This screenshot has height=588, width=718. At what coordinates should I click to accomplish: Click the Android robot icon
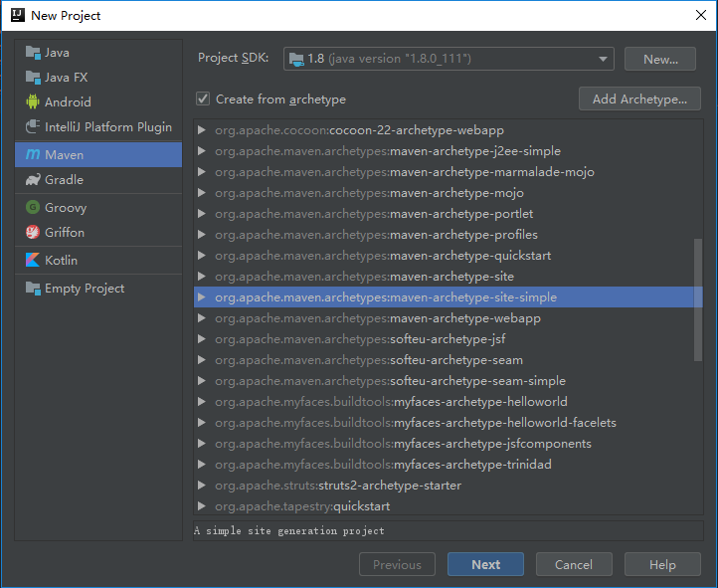[x=33, y=101]
